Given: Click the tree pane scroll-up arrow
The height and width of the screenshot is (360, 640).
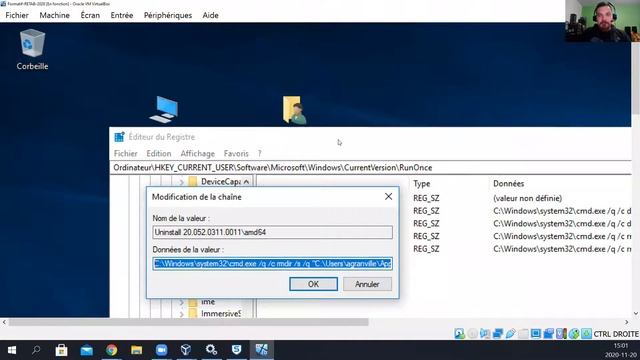Looking at the screenshot, I should 247,182.
